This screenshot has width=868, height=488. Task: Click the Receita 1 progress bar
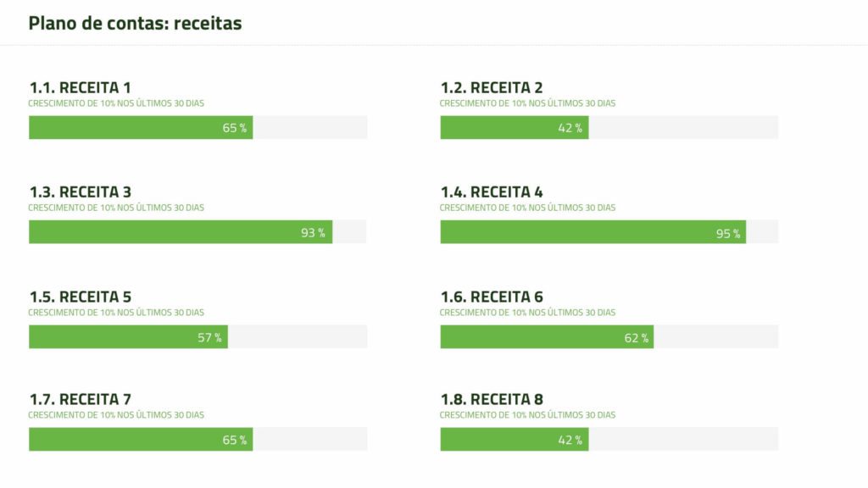pyautogui.click(x=141, y=128)
